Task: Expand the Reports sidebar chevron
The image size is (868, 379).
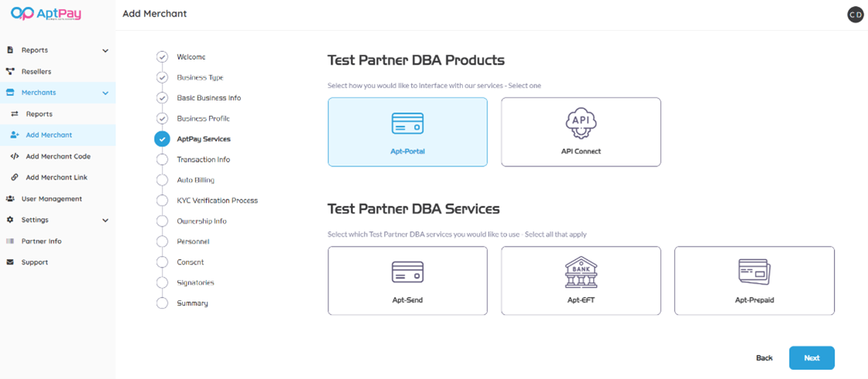Action: click(105, 50)
